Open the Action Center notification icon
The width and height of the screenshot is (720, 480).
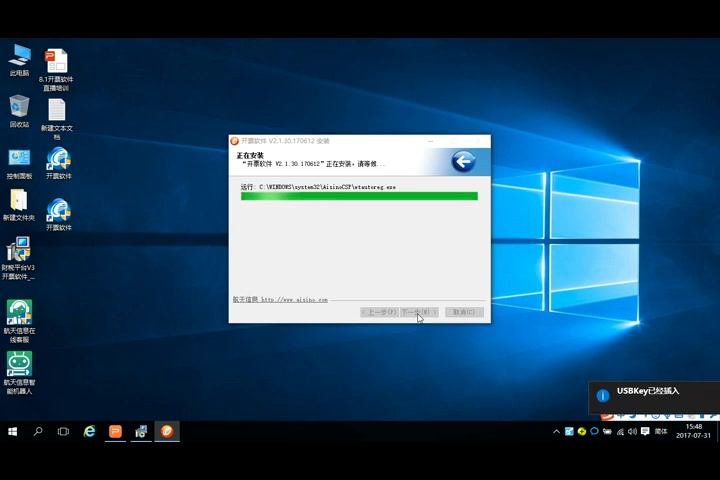tap(645, 431)
